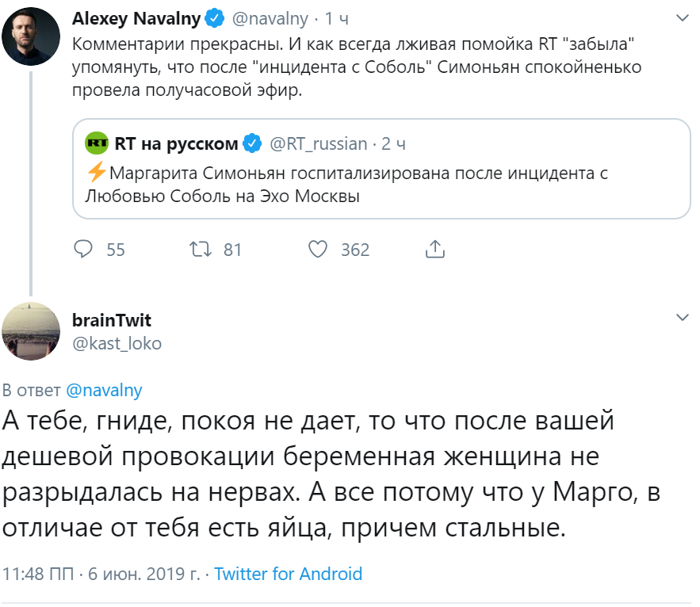Click the share icon under Navalny's tweet
The image size is (700, 607).
(x=434, y=250)
